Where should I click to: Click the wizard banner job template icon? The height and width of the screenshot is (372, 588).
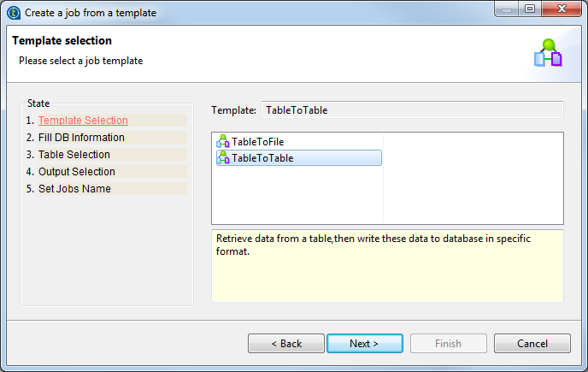tap(548, 54)
